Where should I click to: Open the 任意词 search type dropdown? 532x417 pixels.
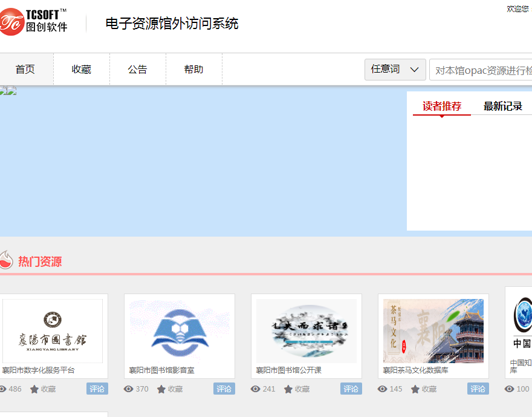(x=395, y=70)
